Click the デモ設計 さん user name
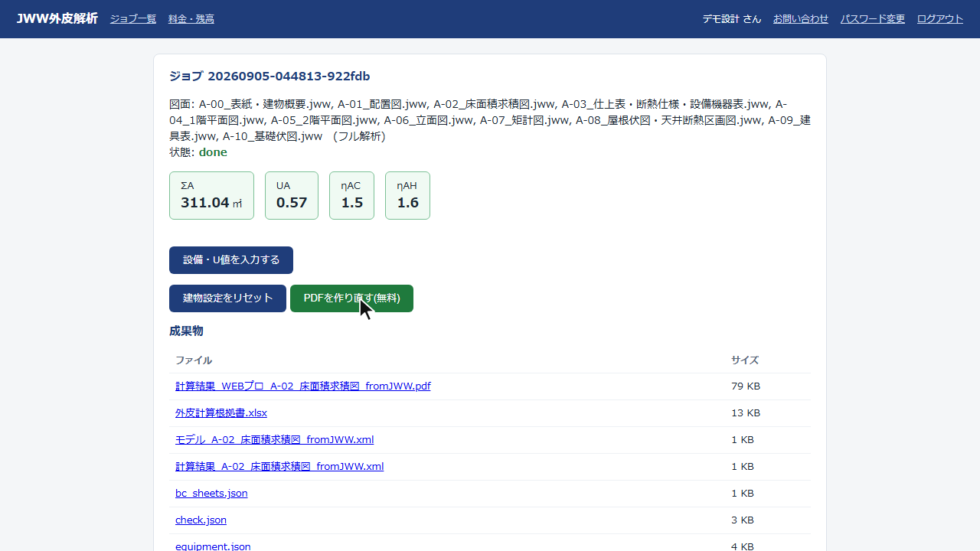This screenshot has width=980, height=551. point(732,19)
